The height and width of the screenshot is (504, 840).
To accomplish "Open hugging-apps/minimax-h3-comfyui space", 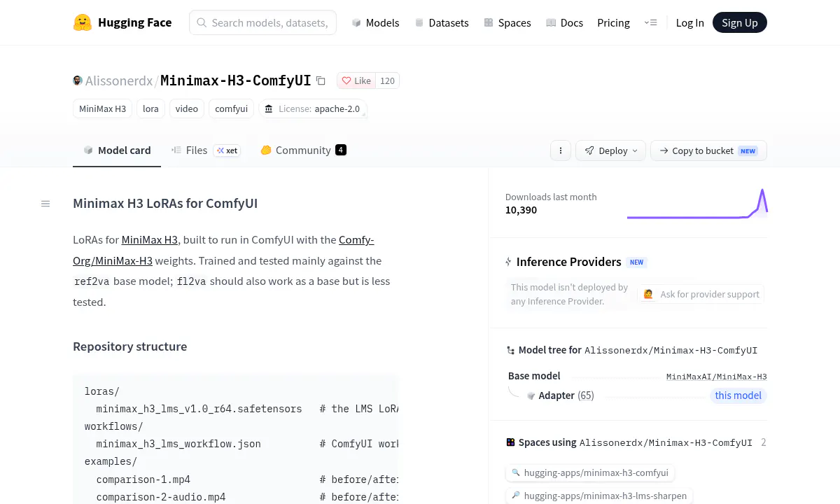I will tap(590, 472).
